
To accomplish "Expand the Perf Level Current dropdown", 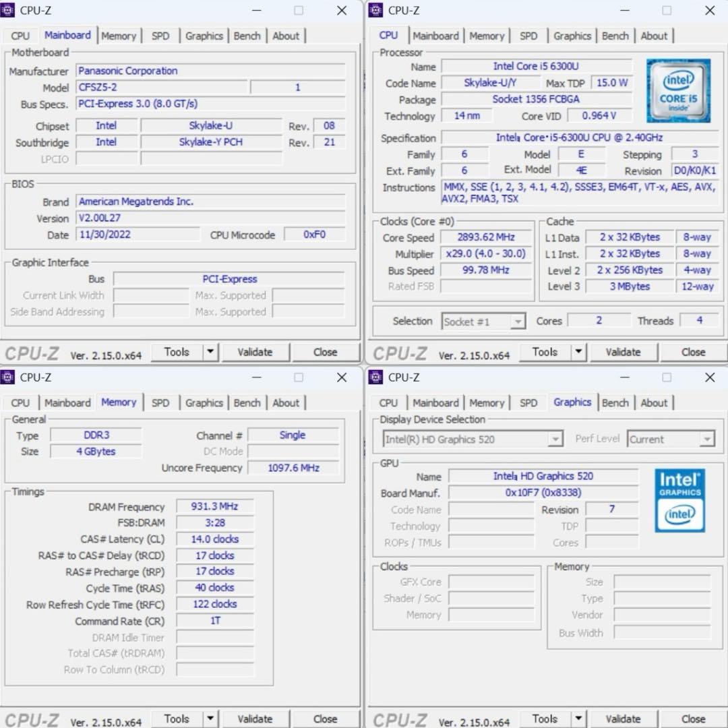I will point(706,439).
